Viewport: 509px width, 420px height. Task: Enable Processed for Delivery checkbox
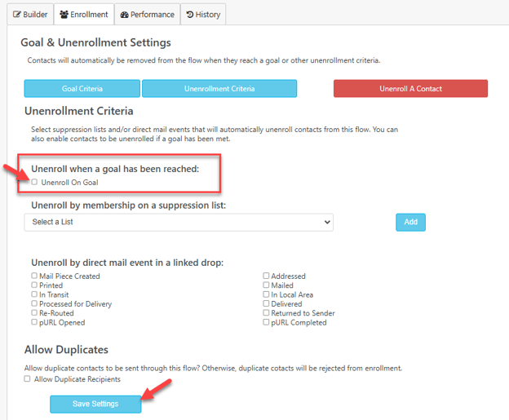34,303
